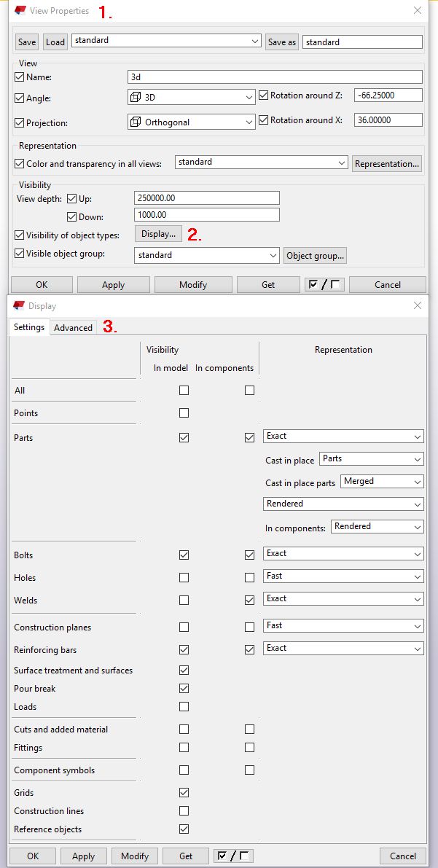Select the Settings tab
This screenshot has height=868, width=438.
tap(29, 327)
